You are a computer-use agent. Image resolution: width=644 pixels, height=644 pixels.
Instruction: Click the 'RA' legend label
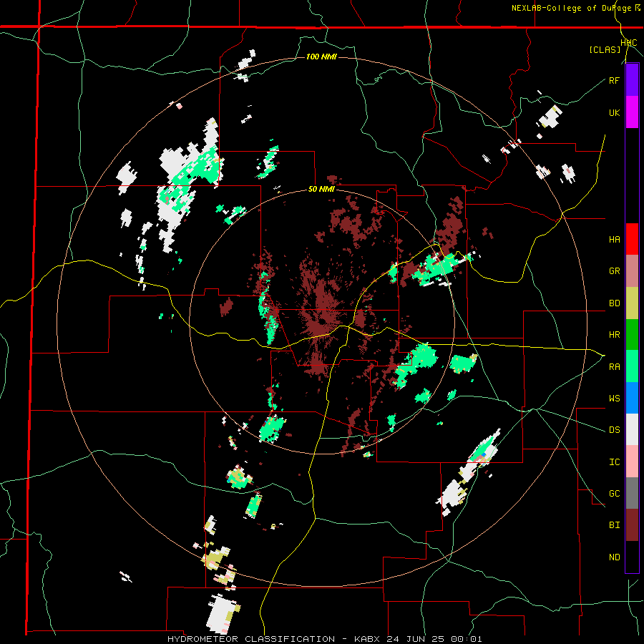[614, 366]
